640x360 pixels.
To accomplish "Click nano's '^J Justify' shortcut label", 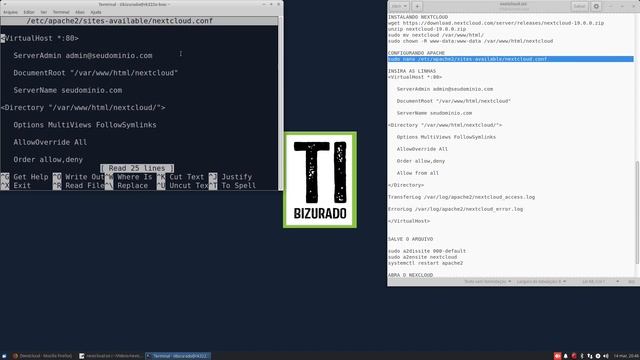I will coord(231,177).
